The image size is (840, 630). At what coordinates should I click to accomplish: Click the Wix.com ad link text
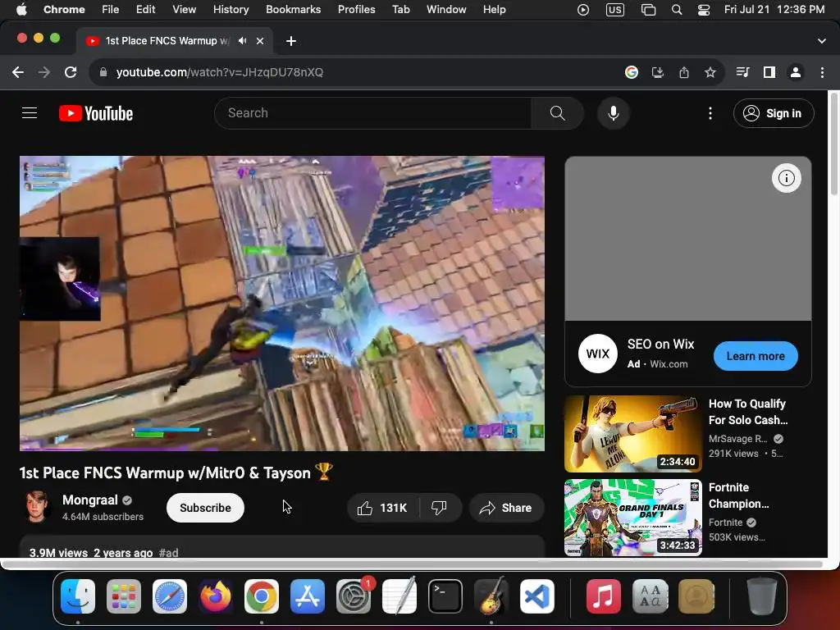669,363
